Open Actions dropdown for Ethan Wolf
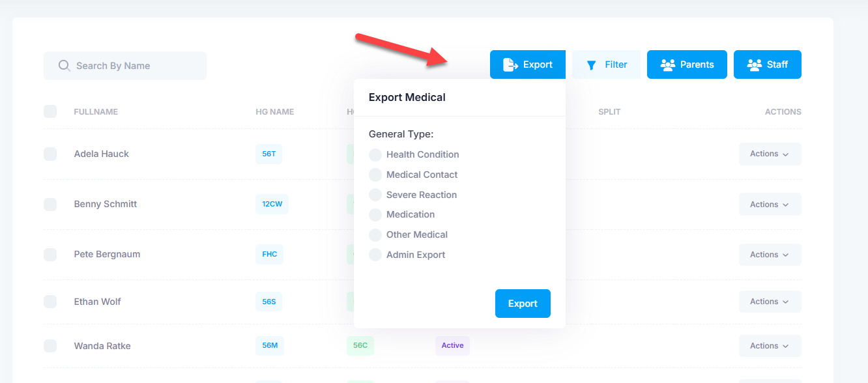Screen dimensions: 868x383 point(770,302)
